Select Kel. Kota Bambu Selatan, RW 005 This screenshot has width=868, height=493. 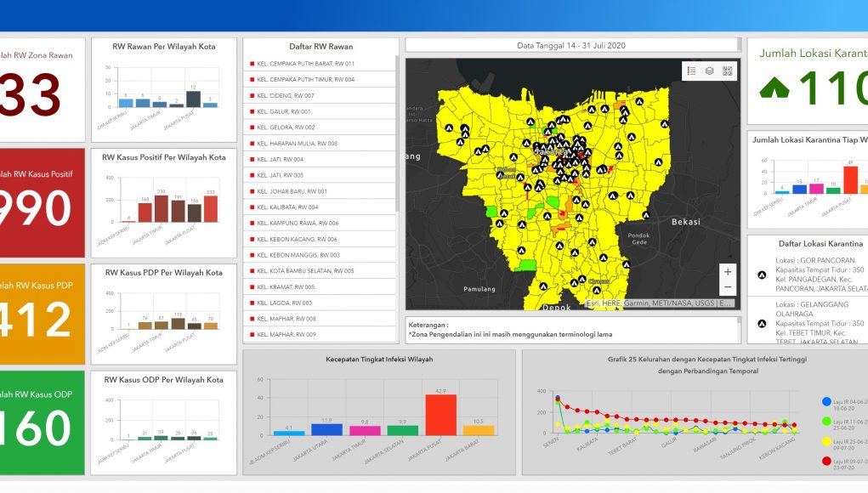(305, 271)
